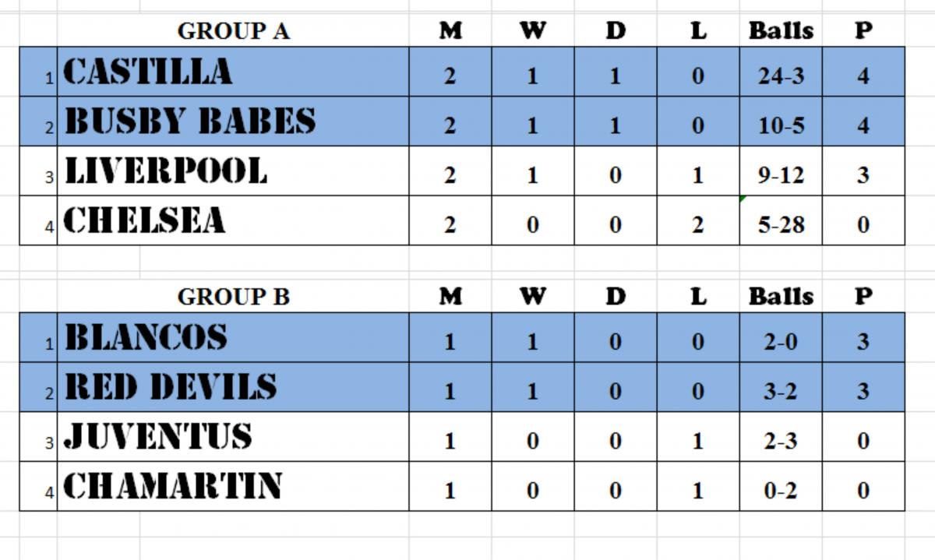This screenshot has width=935, height=560.
Task: Click the CHELSEA team name cell
Action: 232,220
